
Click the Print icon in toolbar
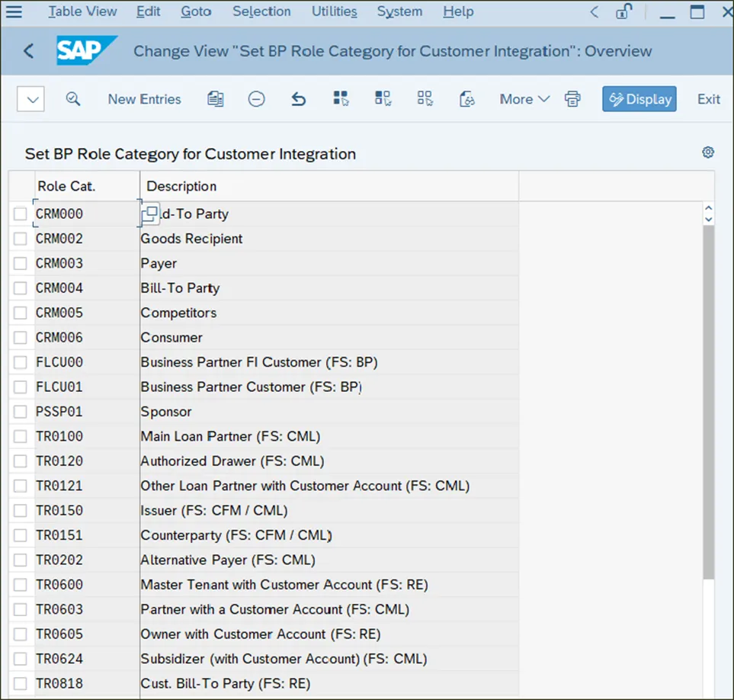pyautogui.click(x=572, y=99)
